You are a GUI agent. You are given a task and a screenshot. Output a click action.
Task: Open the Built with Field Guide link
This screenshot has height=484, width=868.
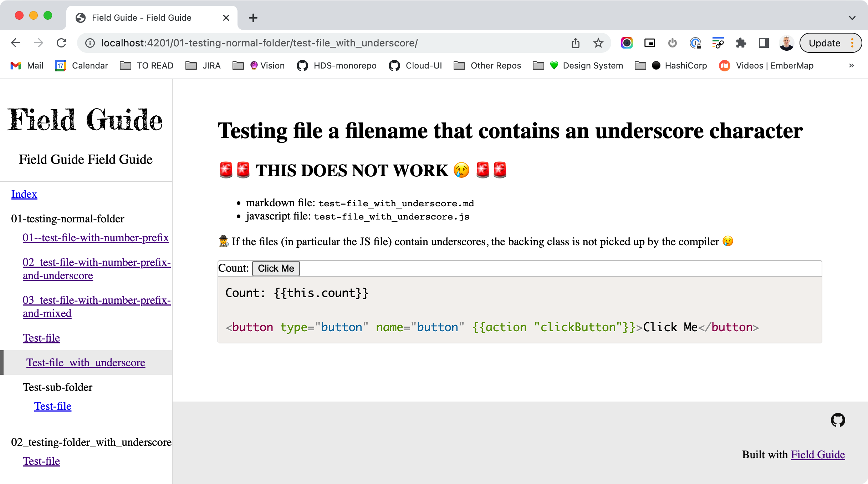click(x=818, y=454)
